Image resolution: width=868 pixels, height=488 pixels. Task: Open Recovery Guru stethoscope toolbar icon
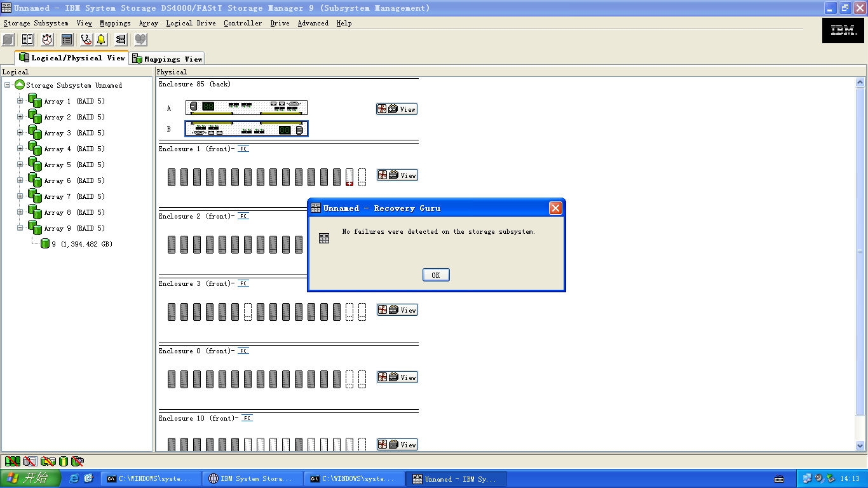click(x=86, y=39)
